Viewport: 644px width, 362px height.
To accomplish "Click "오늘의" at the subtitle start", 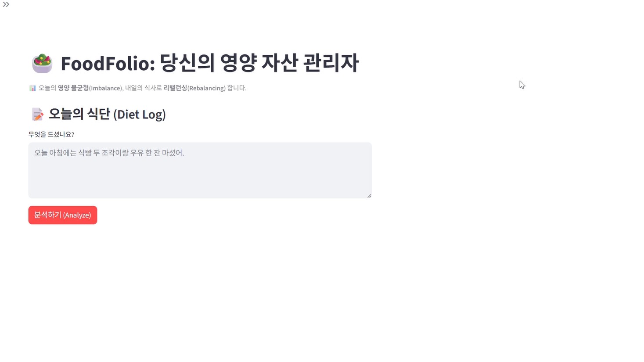I will (47, 88).
